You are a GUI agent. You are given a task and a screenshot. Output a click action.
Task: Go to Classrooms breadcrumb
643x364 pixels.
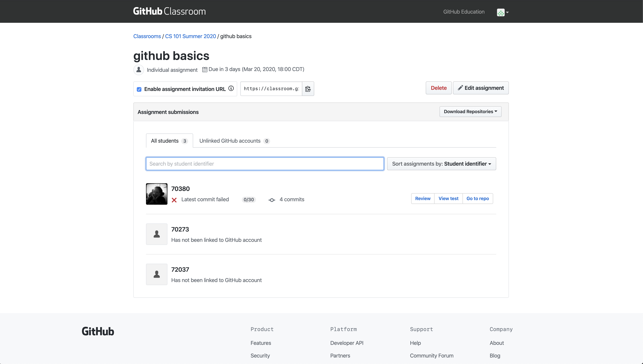147,36
